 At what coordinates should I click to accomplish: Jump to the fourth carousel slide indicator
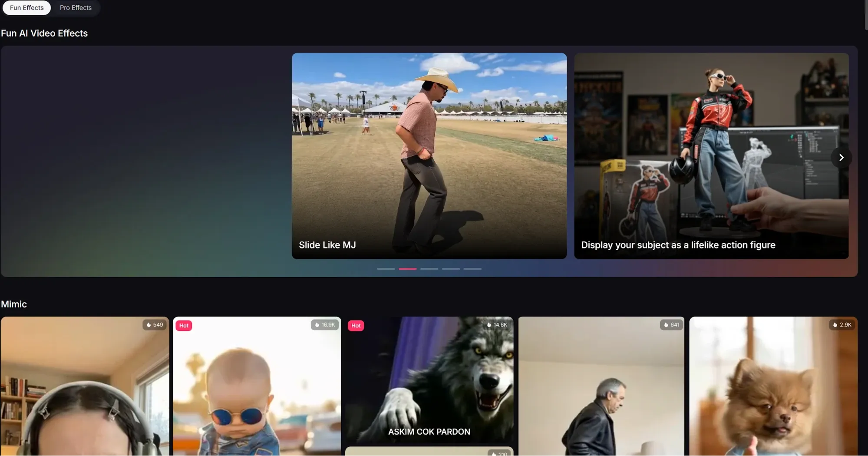pyautogui.click(x=451, y=269)
